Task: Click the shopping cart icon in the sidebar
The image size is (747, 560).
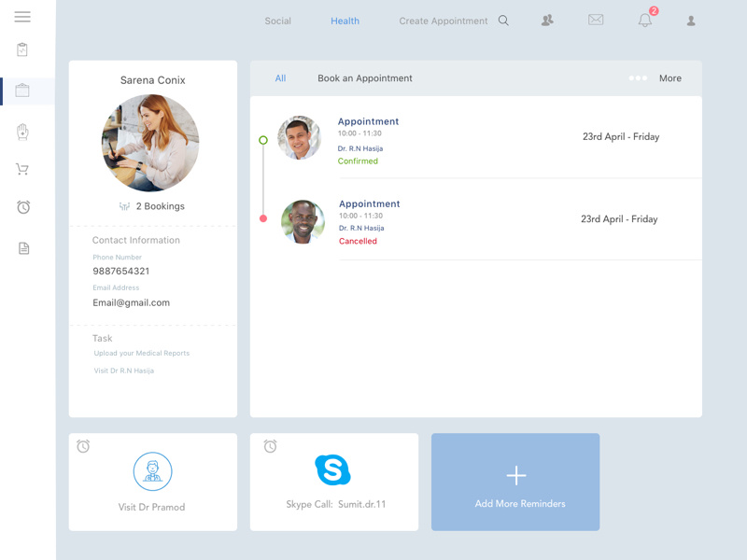Action: 22,169
